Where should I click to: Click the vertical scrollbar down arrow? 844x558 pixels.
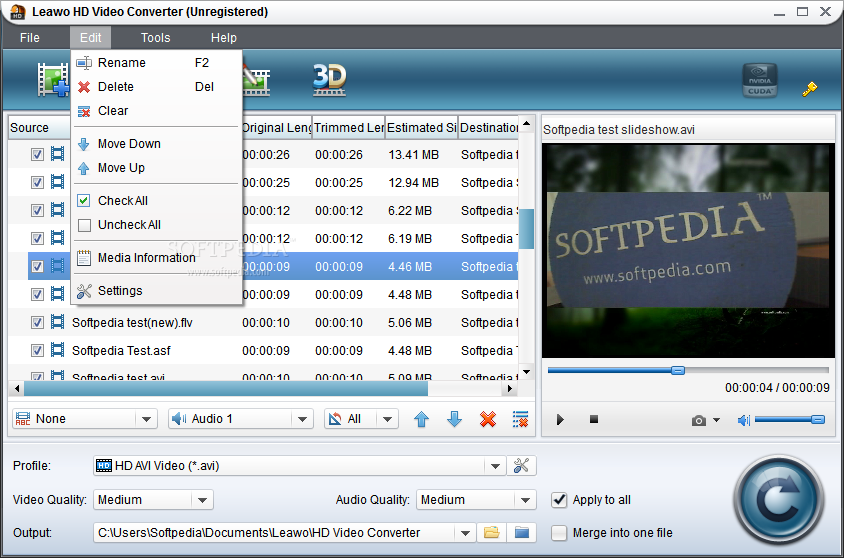tap(526, 372)
